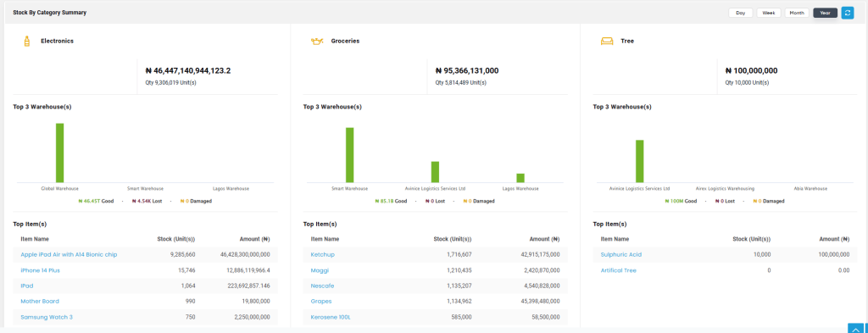Switch to the Week period filter
The image size is (868, 333).
[768, 13]
